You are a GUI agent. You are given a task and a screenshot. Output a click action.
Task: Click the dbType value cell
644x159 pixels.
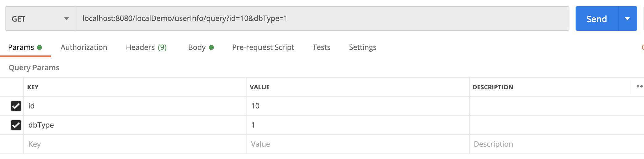tap(357, 125)
